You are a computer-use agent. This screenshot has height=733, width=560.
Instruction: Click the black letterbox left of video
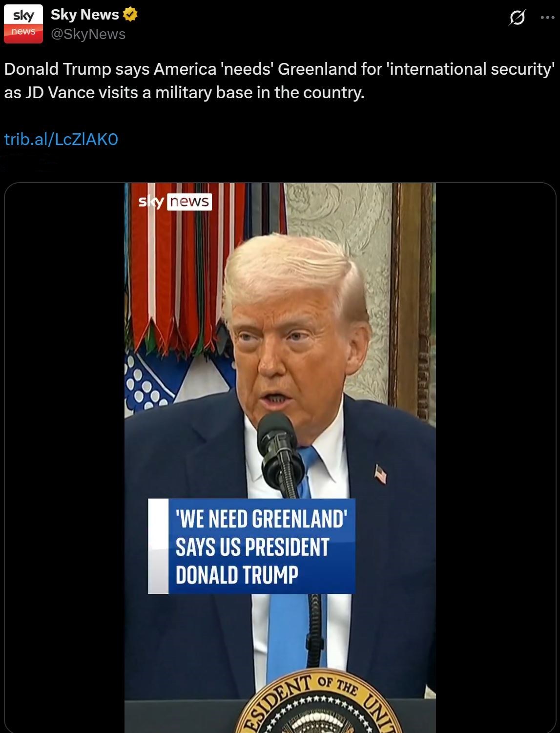[x=64, y=458]
